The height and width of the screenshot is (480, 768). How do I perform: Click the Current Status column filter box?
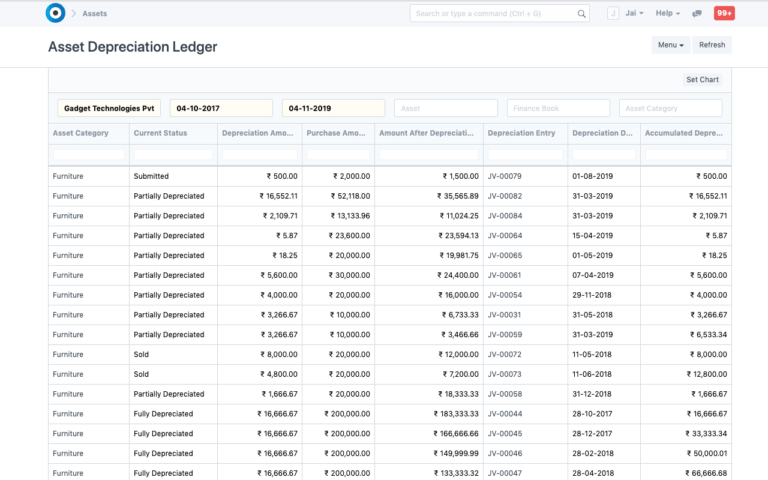tap(173, 154)
